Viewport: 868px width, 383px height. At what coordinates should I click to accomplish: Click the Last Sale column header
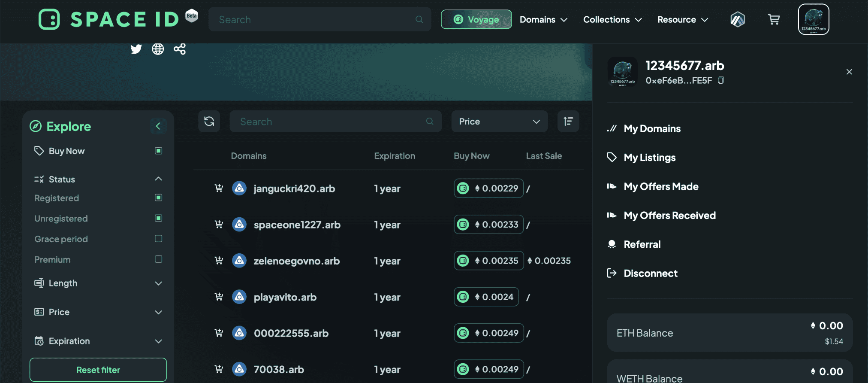click(544, 156)
